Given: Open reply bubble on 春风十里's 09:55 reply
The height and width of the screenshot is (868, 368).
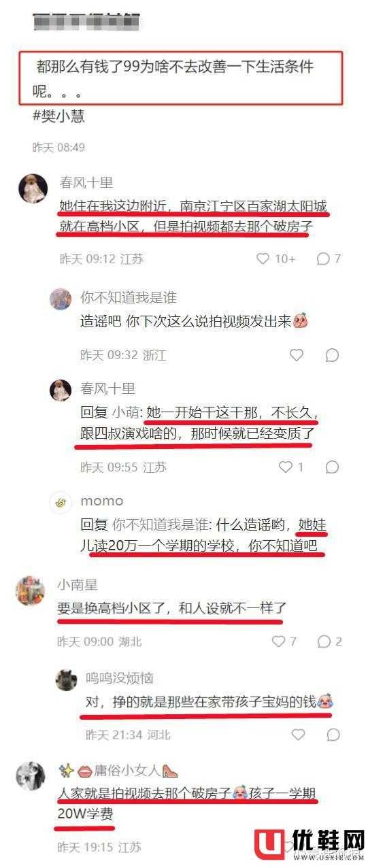Looking at the screenshot, I should 332,467.
